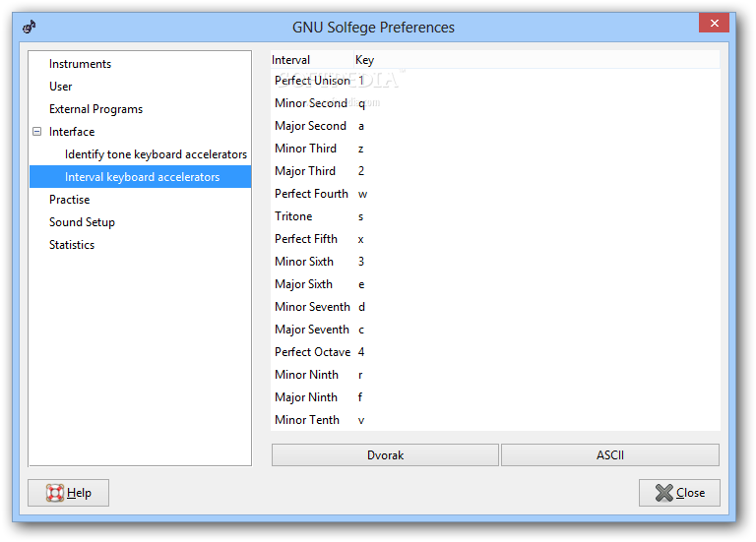Click the Close button at bottom right
This screenshot has width=756, height=542.
[680, 493]
